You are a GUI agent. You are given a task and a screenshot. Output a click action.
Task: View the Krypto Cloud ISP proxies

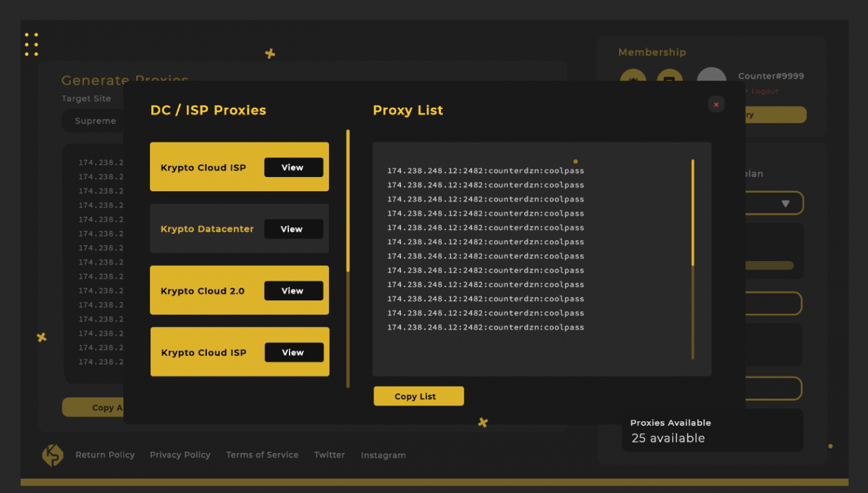coord(294,167)
